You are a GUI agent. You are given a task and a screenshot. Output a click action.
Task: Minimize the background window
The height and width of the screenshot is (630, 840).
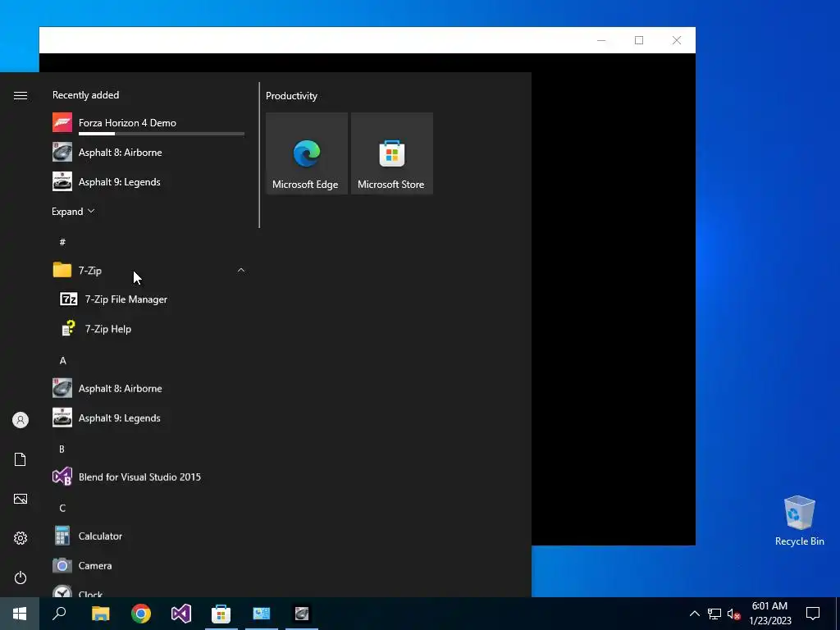(x=601, y=40)
